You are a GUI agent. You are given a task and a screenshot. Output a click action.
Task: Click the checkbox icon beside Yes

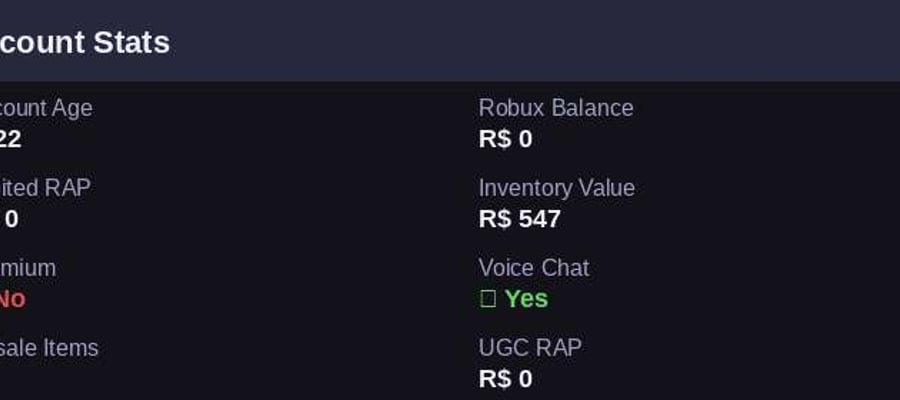coord(487,299)
